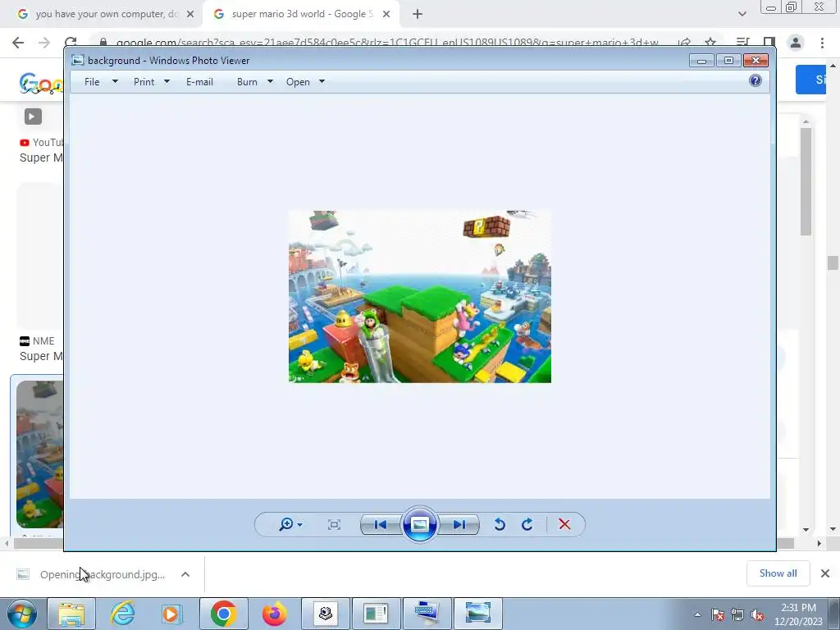Go to the next photo
Screen dimensions: 840x630
click(x=459, y=524)
